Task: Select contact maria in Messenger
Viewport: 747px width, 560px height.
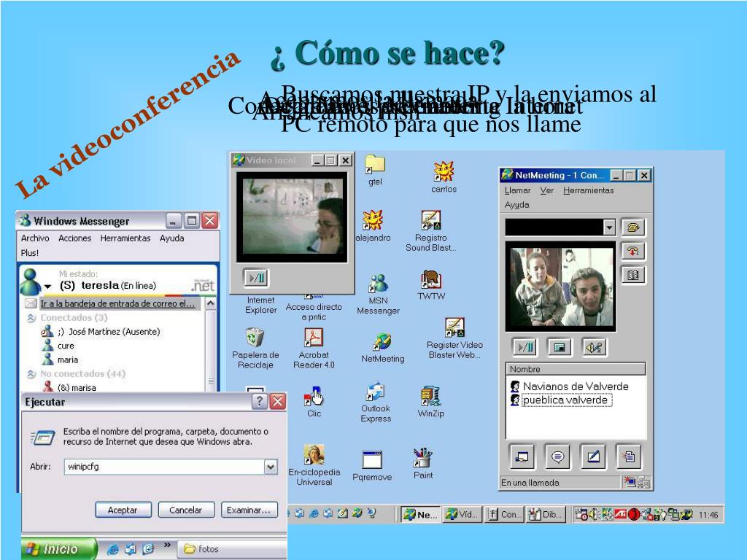Action: [61, 359]
